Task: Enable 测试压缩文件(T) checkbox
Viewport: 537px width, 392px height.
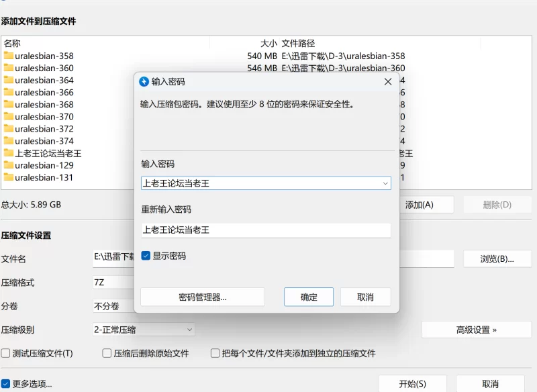Action: 6,353
